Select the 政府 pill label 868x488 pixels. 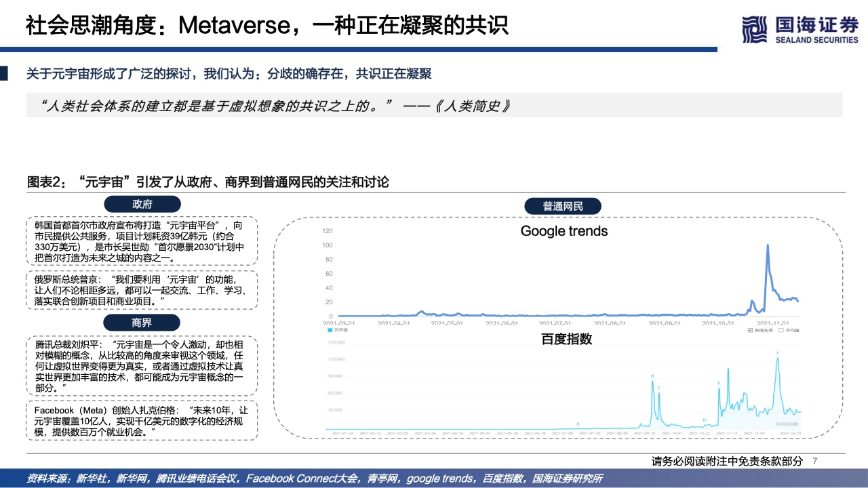(142, 204)
